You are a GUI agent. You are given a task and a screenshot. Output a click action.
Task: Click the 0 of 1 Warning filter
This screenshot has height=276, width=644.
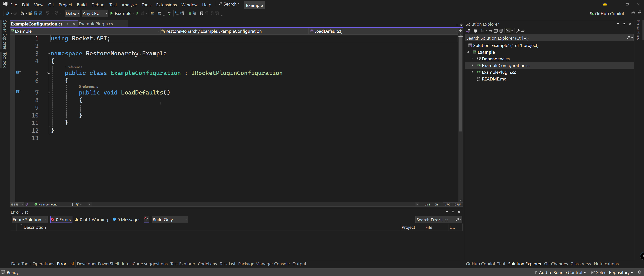(x=92, y=219)
